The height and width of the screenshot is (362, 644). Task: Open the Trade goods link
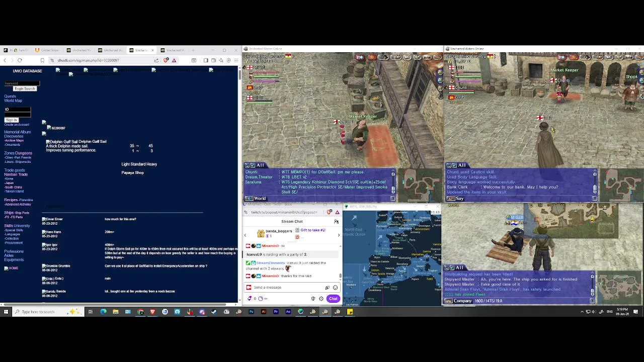pos(15,170)
